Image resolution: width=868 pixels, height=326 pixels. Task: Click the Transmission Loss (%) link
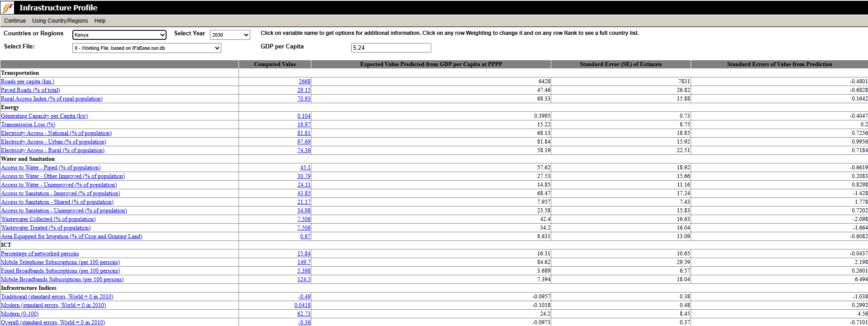tap(28, 125)
